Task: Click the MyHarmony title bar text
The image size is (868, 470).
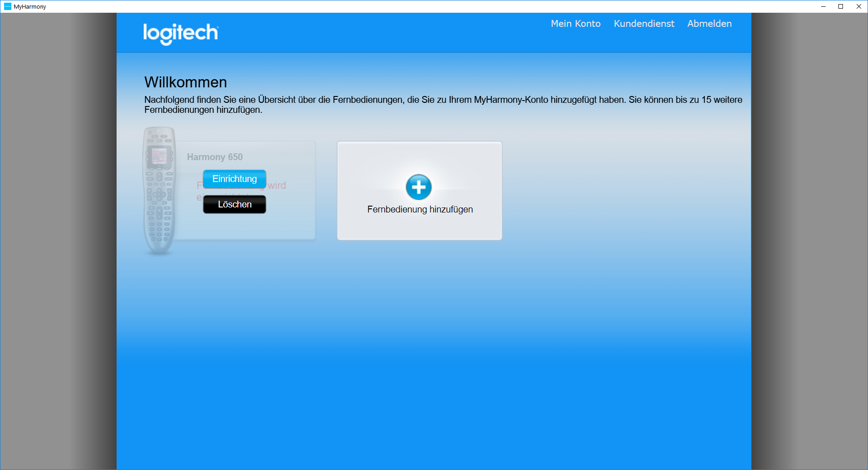Action: point(30,7)
